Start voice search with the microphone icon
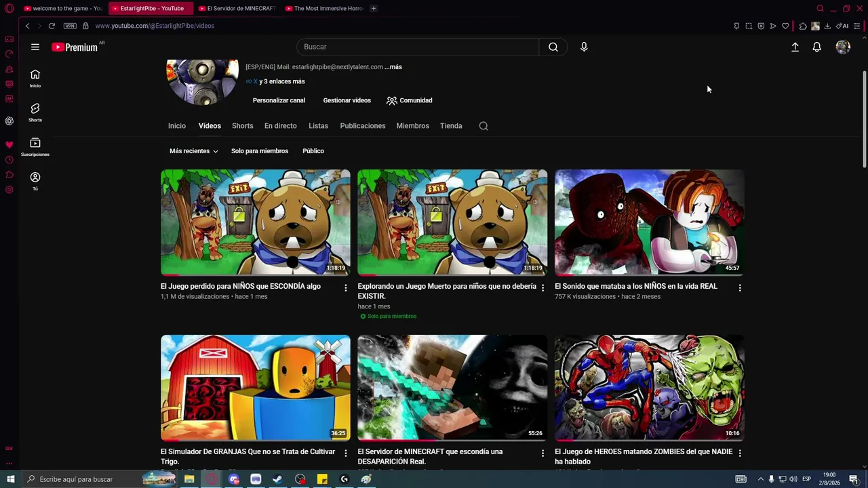Screen dimensions: 868x488 coord(584,47)
